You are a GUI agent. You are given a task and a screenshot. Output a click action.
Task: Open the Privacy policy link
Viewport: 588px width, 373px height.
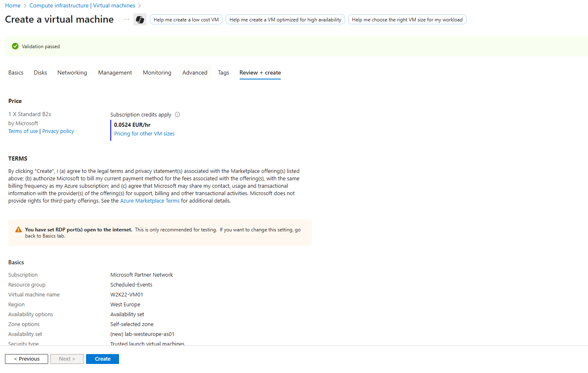coord(58,131)
